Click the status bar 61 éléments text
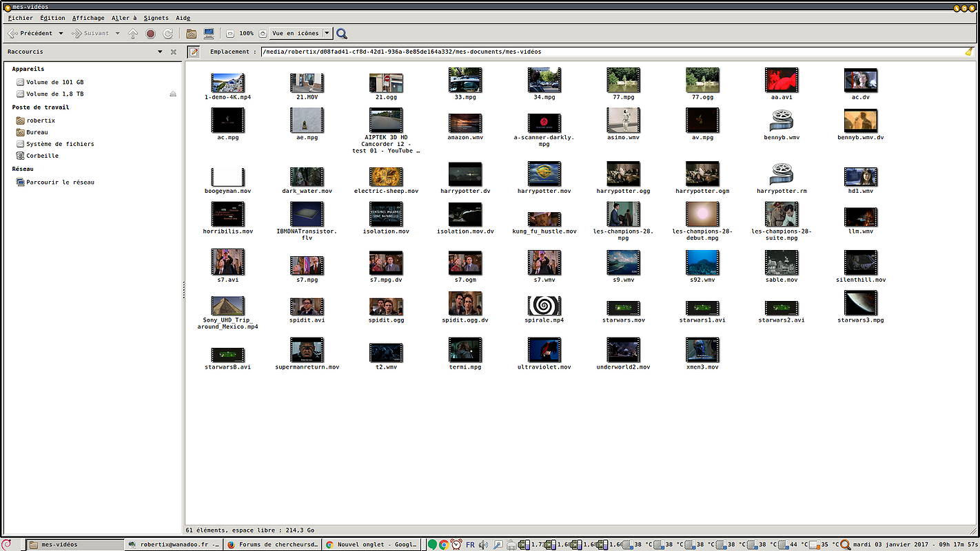Image resolution: width=980 pixels, height=551 pixels. [250, 530]
